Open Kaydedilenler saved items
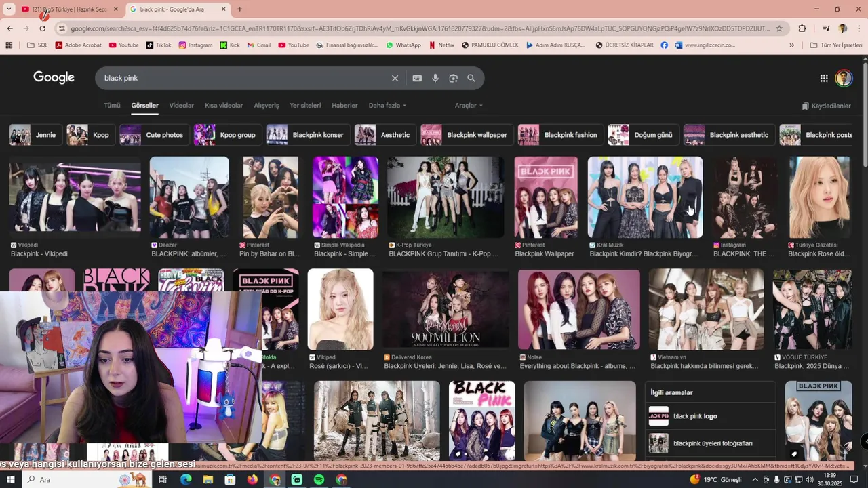Screen dimensions: 868x488 pyautogui.click(x=826, y=106)
